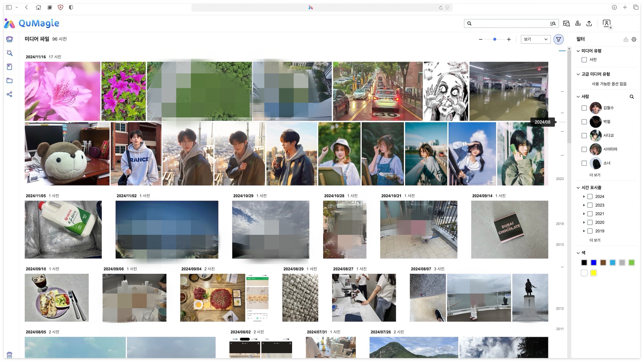Open the 보기 view dropdown
This screenshot has width=644, height=362.
536,39
